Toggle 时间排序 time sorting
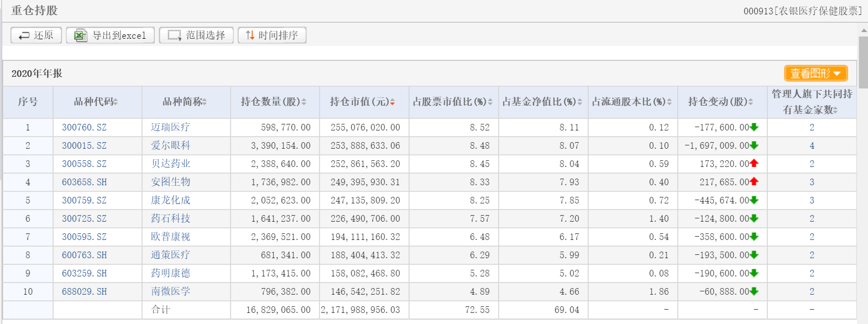 click(x=272, y=35)
